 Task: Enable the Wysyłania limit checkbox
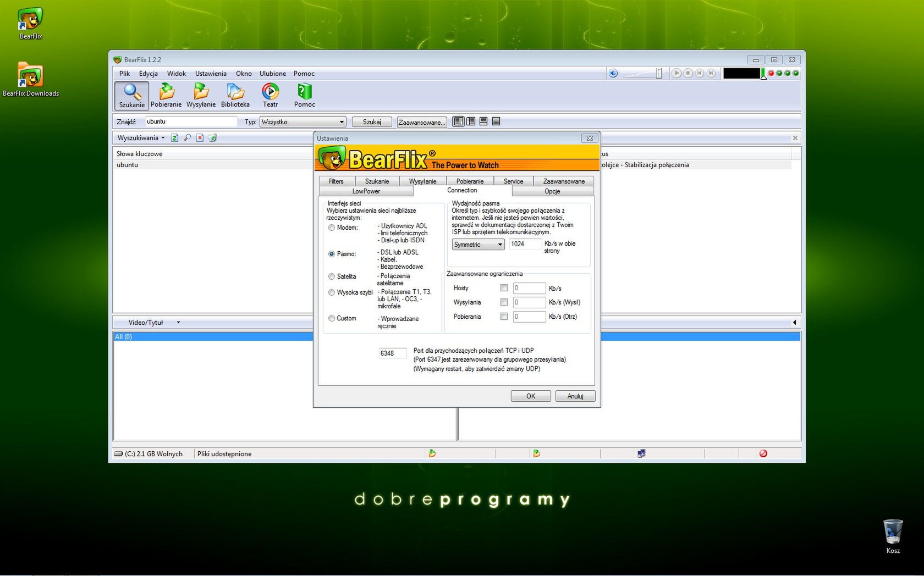click(x=504, y=302)
